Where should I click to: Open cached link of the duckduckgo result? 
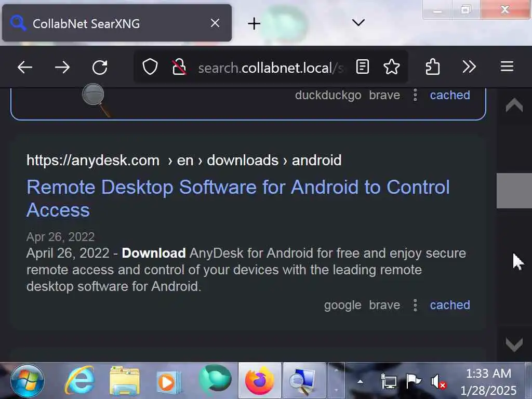coord(450,95)
